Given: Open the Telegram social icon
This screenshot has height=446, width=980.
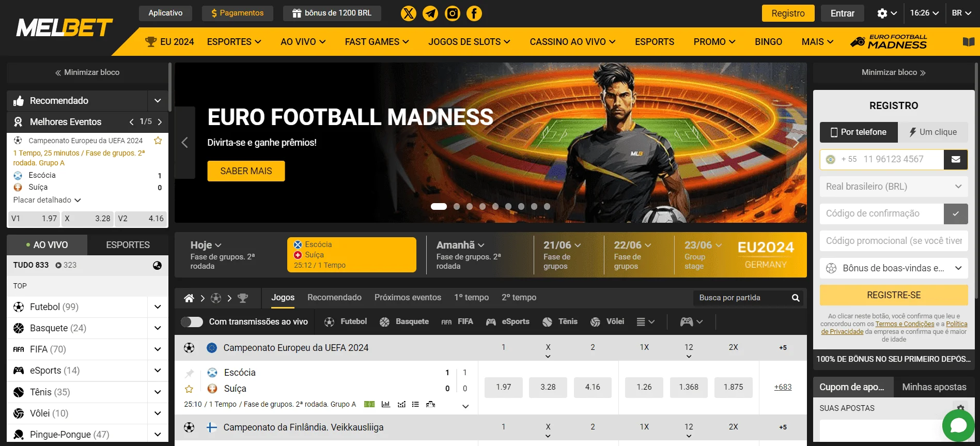Looking at the screenshot, I should (x=430, y=13).
